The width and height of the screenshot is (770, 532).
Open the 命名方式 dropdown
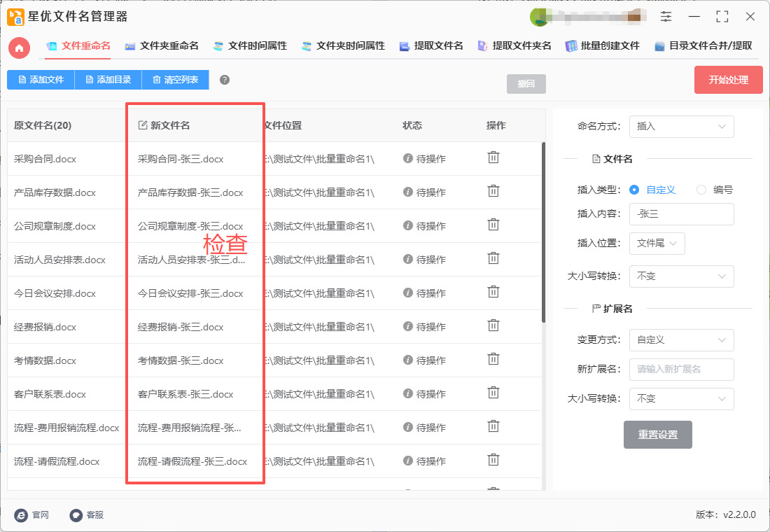681,127
